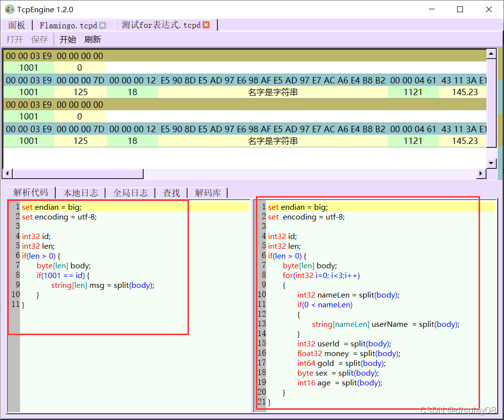
Task: Open the 解析代码 tab
Action: click(x=31, y=193)
